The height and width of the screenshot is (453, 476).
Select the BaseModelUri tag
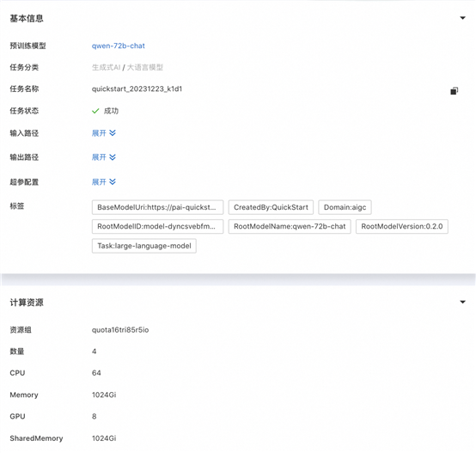coord(157,207)
